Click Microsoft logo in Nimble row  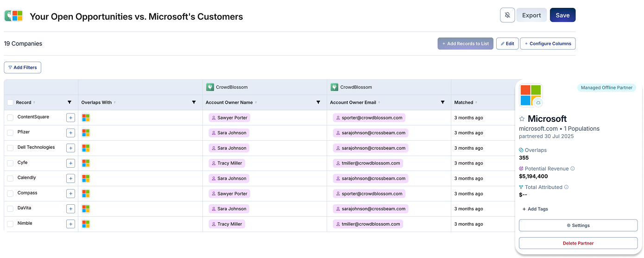click(86, 224)
